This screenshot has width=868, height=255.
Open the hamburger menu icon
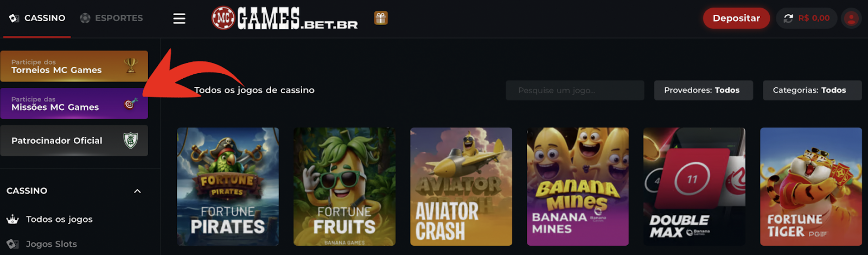tap(179, 18)
